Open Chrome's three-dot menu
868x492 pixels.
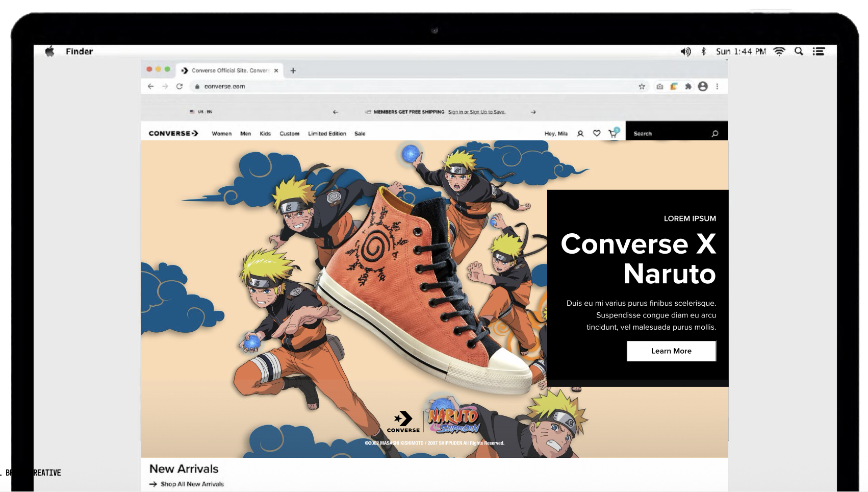(717, 86)
